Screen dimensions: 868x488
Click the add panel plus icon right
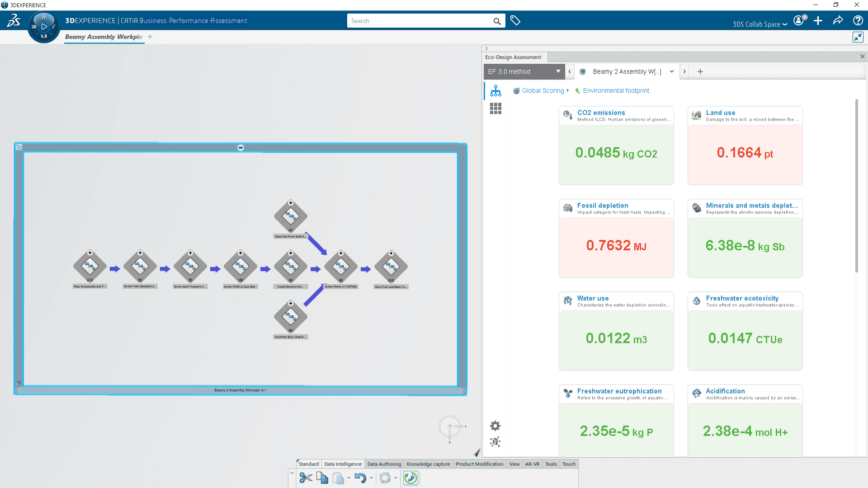[700, 71]
